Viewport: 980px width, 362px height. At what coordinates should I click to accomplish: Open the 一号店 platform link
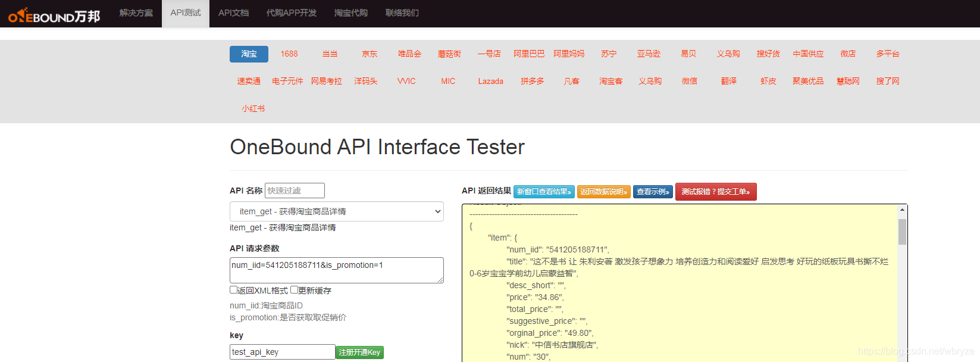pos(489,54)
